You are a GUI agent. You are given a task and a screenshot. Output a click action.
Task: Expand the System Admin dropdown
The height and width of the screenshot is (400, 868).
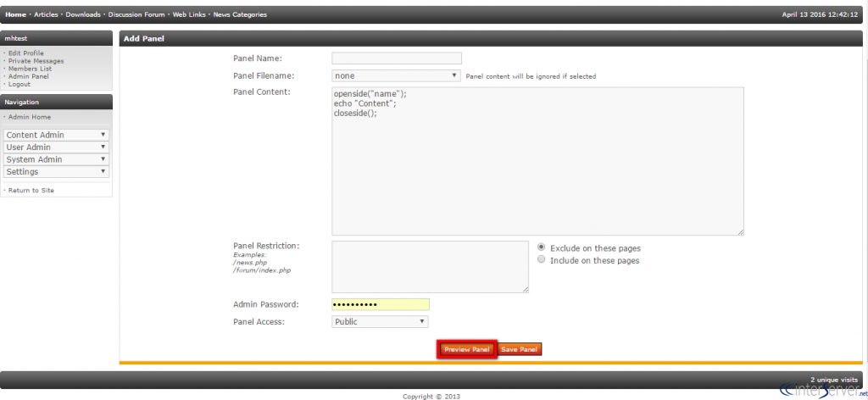(x=57, y=159)
